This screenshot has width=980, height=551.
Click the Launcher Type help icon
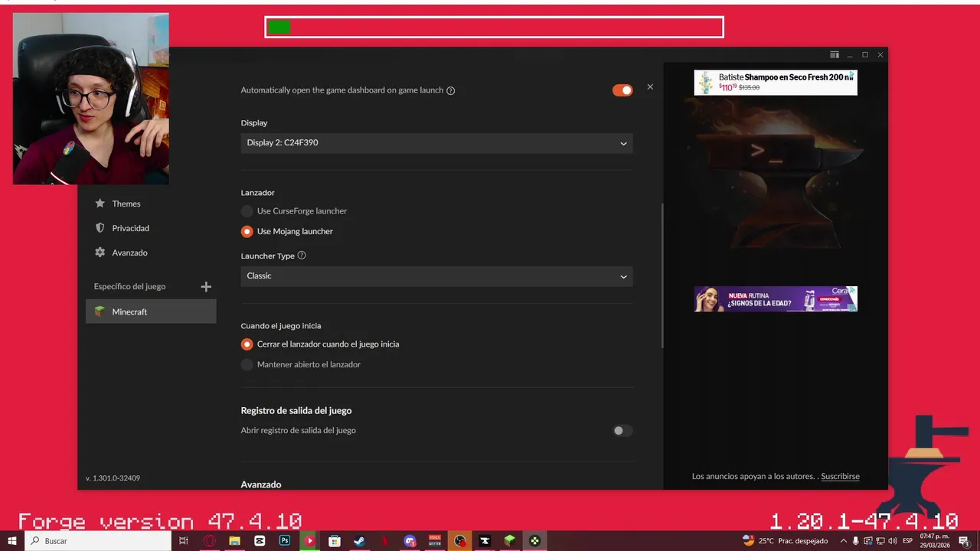302,256
